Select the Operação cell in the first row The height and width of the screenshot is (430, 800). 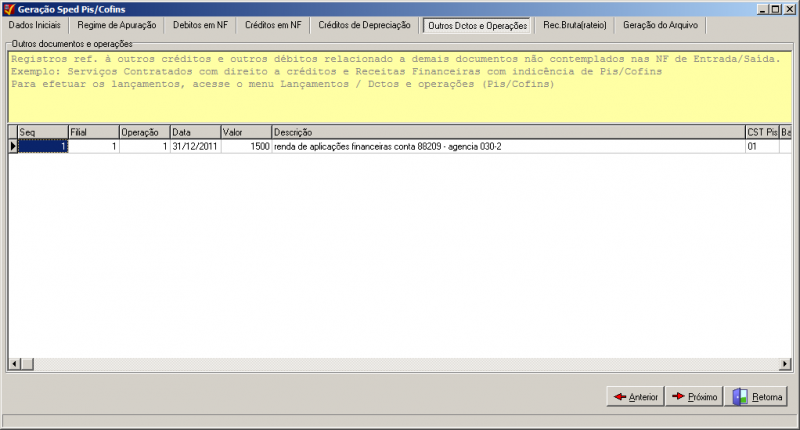tap(145, 146)
